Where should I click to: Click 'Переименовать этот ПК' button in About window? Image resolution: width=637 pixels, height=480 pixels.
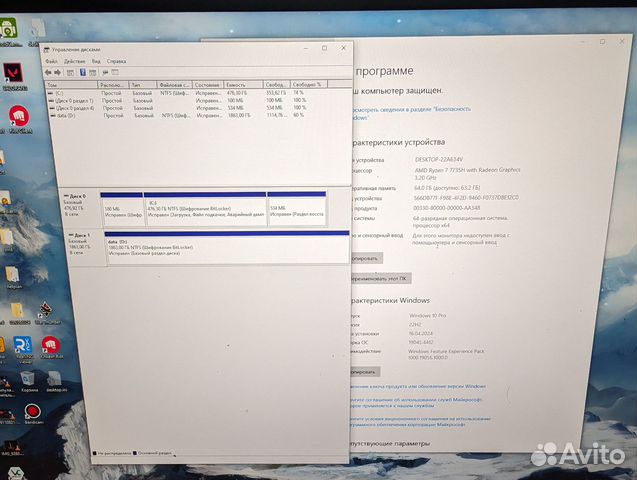click(x=379, y=279)
